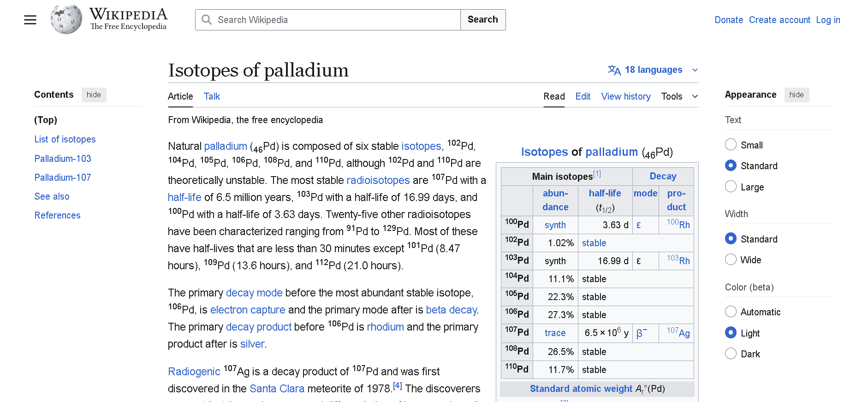
Task: Open the beta decay link
Action: (x=452, y=310)
